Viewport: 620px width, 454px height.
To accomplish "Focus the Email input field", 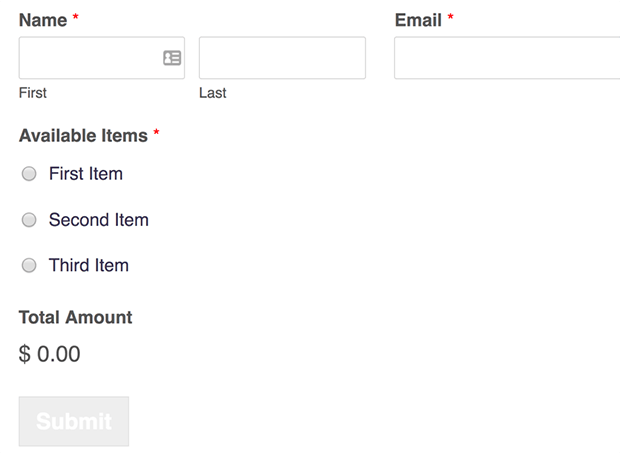I will [507, 58].
